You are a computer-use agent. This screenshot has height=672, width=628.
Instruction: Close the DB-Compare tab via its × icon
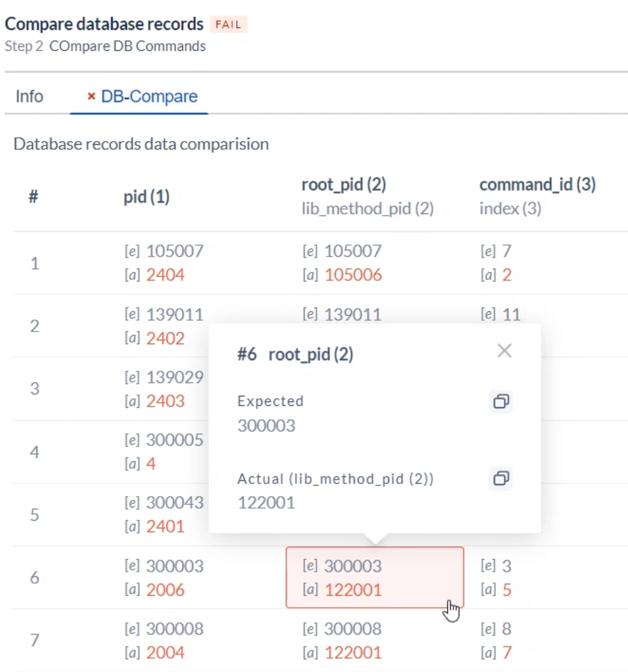coord(91,96)
